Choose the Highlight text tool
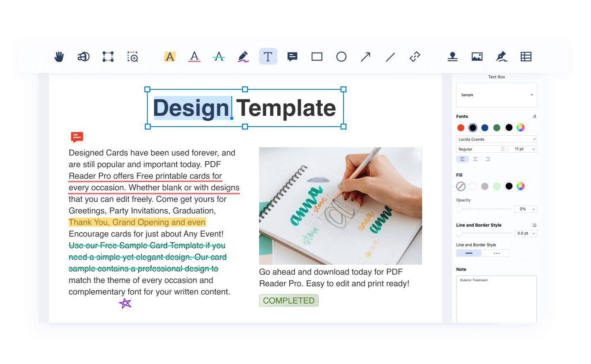 click(x=170, y=57)
